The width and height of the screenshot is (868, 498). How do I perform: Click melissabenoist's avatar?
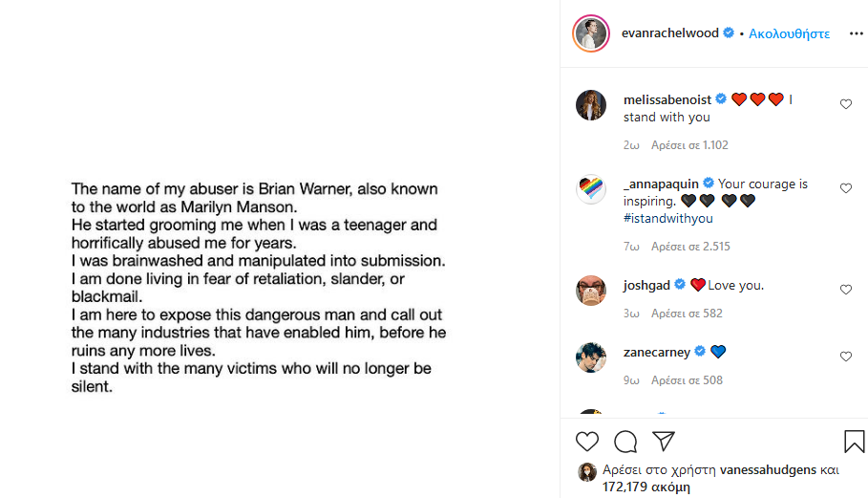click(x=591, y=105)
